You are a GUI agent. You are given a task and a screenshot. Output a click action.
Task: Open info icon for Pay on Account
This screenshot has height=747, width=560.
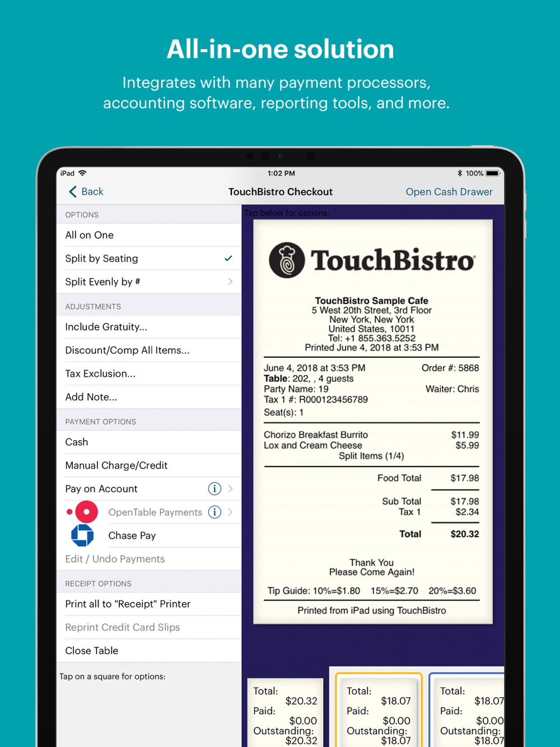[214, 489]
